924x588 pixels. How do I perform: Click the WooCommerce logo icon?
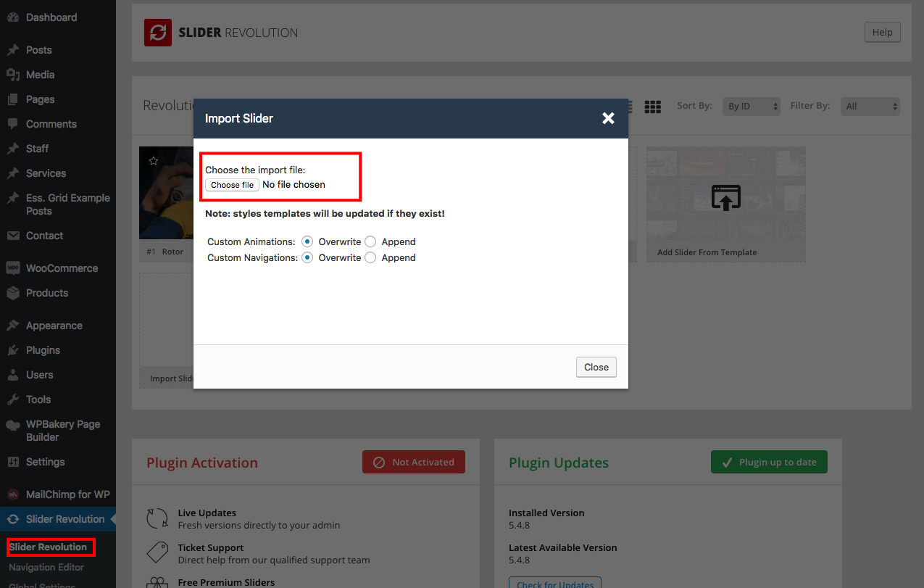[x=12, y=268]
